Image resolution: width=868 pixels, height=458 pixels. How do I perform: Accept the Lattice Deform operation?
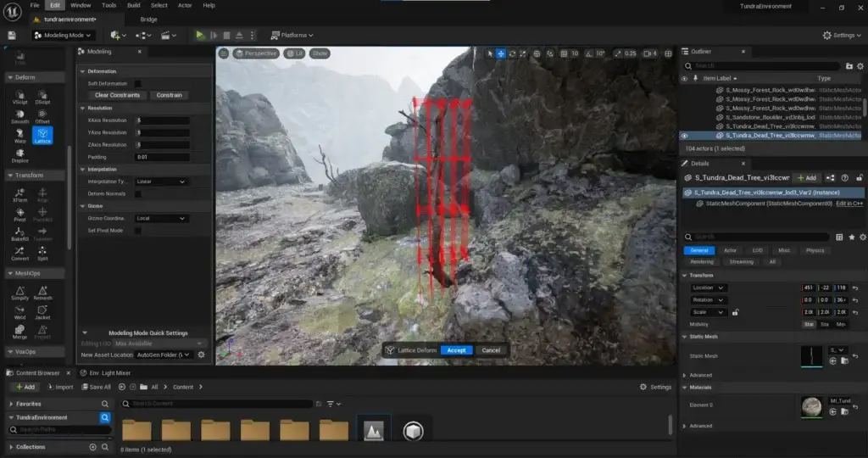[x=456, y=349]
